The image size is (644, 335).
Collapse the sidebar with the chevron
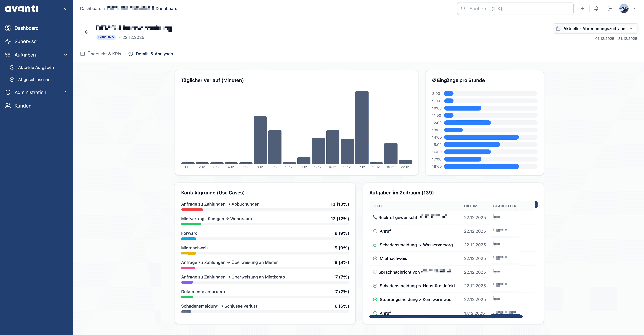coord(65,9)
